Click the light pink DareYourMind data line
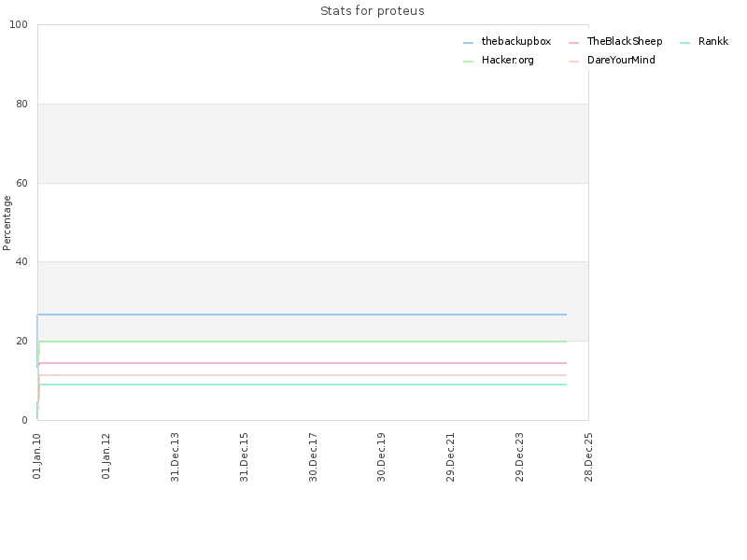The image size is (747, 560). (302, 375)
